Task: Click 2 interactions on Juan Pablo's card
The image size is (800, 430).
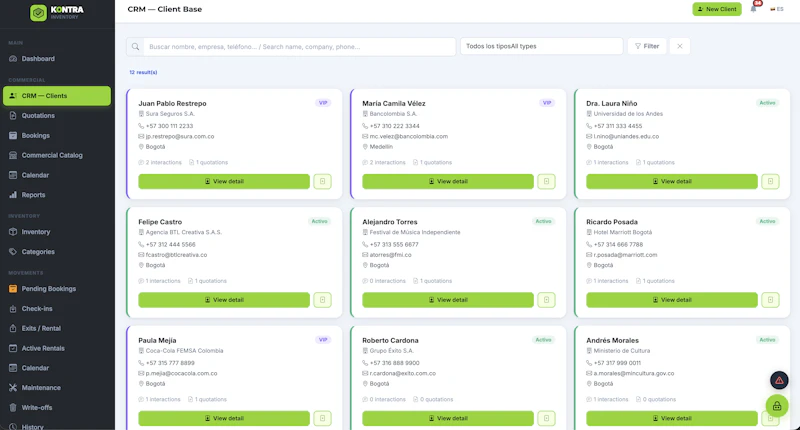Action: 160,163
